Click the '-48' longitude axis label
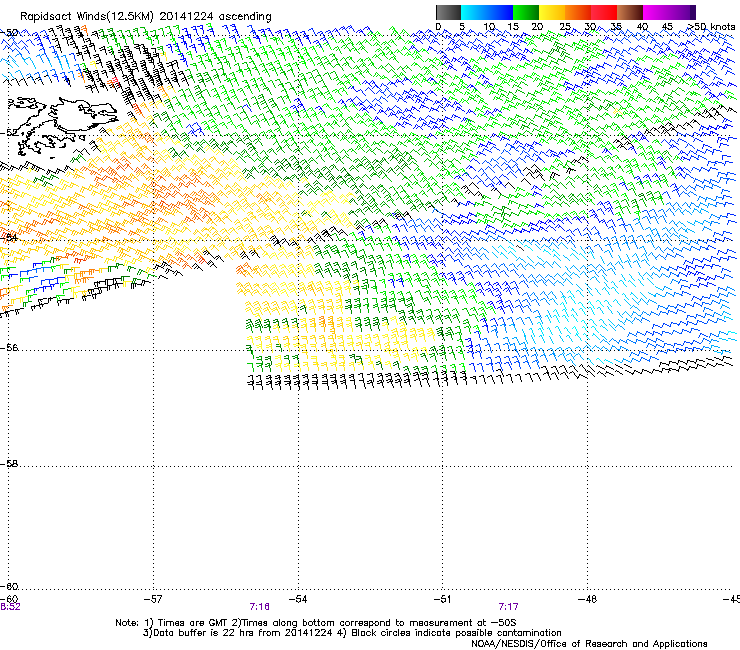This screenshot has height=650, width=740. (x=587, y=599)
